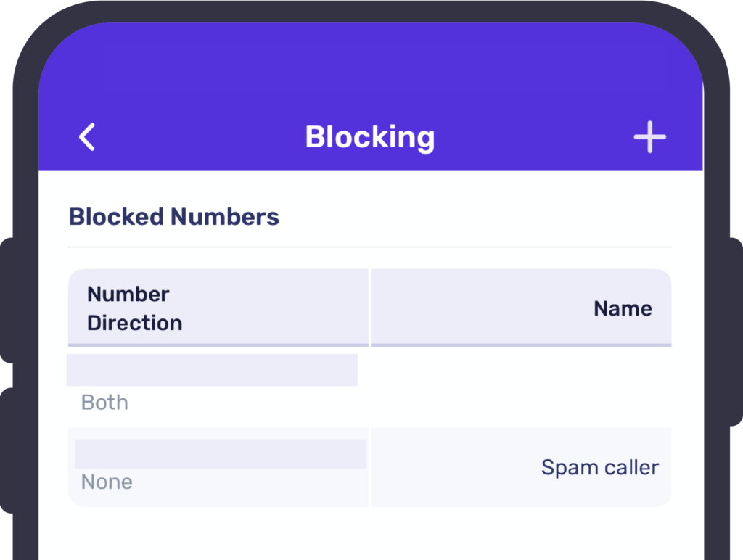Open the Spam caller entry
The height and width of the screenshot is (560, 743).
(600, 467)
